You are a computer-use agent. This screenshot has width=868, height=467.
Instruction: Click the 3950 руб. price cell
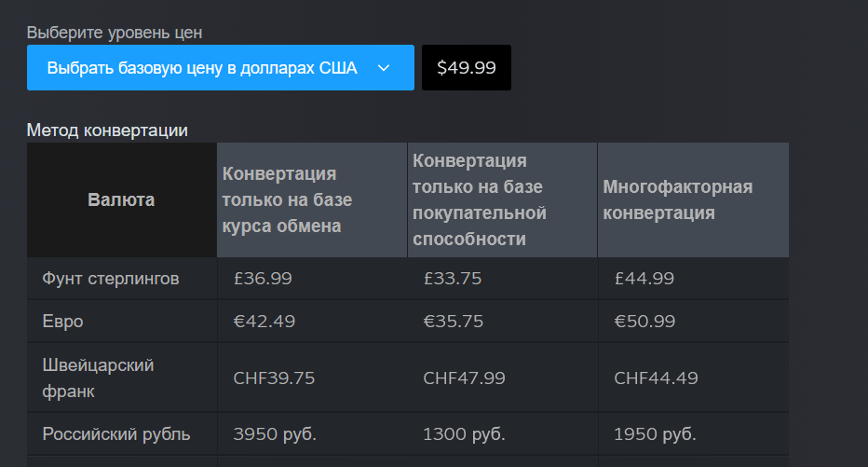[275, 433]
